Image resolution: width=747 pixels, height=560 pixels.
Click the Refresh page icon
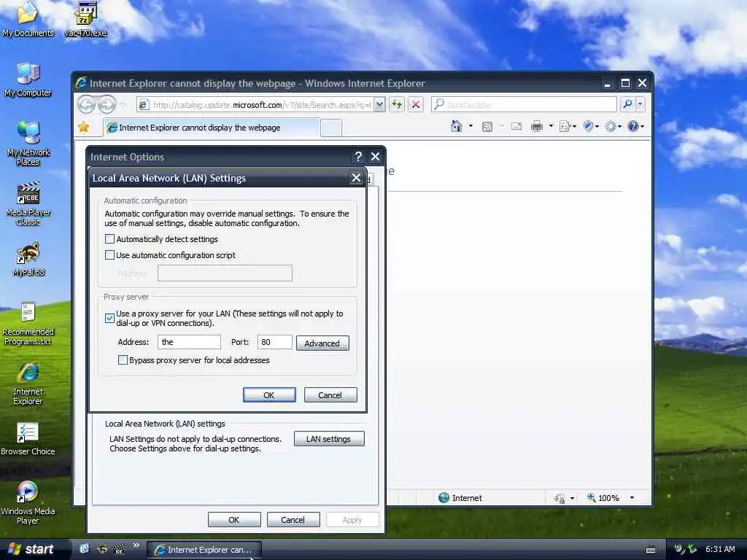[396, 104]
